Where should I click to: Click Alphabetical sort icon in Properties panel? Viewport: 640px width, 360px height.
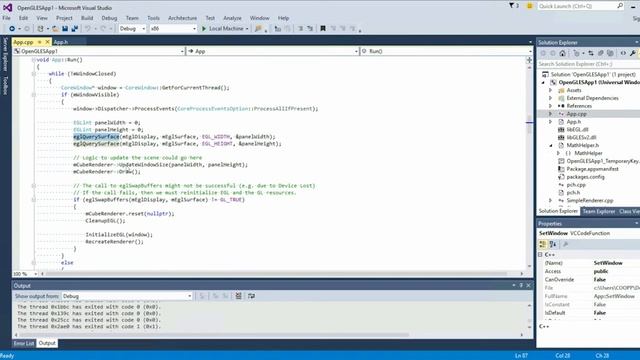point(553,244)
